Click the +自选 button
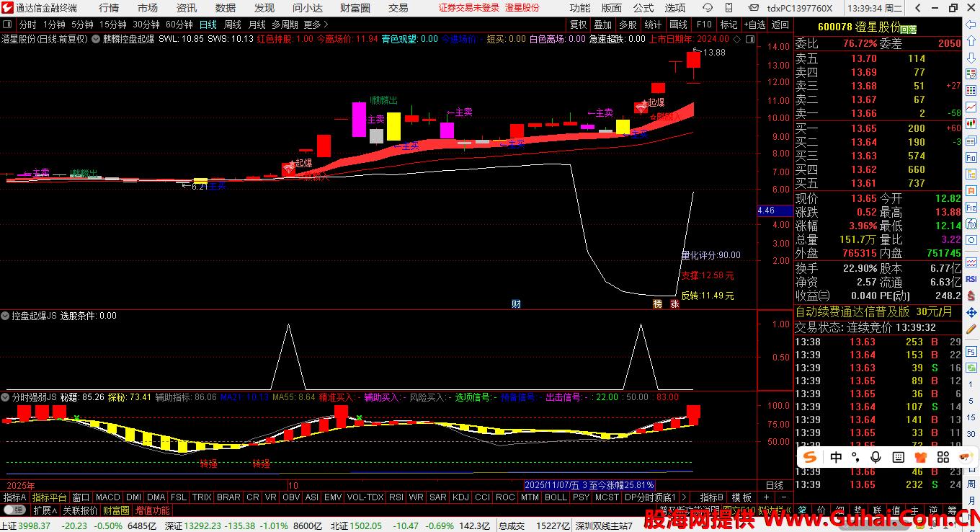Image resolution: width=980 pixels, height=532 pixels. click(x=754, y=25)
